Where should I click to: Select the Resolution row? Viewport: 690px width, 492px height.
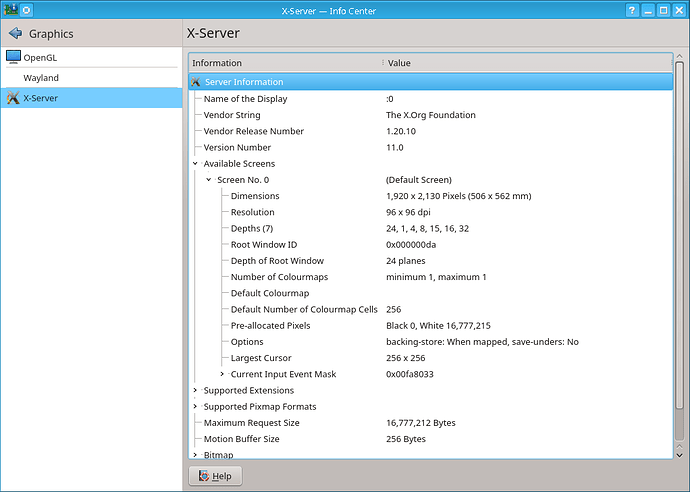tap(431, 212)
